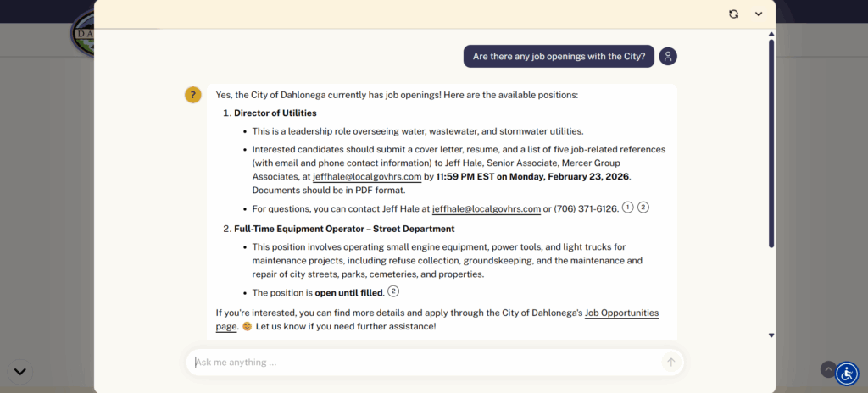This screenshot has width=868, height=393.
Task: Click the refresh chat icon
Action: coord(733,14)
